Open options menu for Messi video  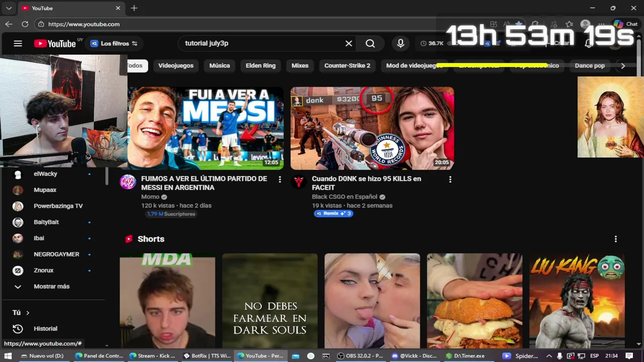tap(280, 179)
